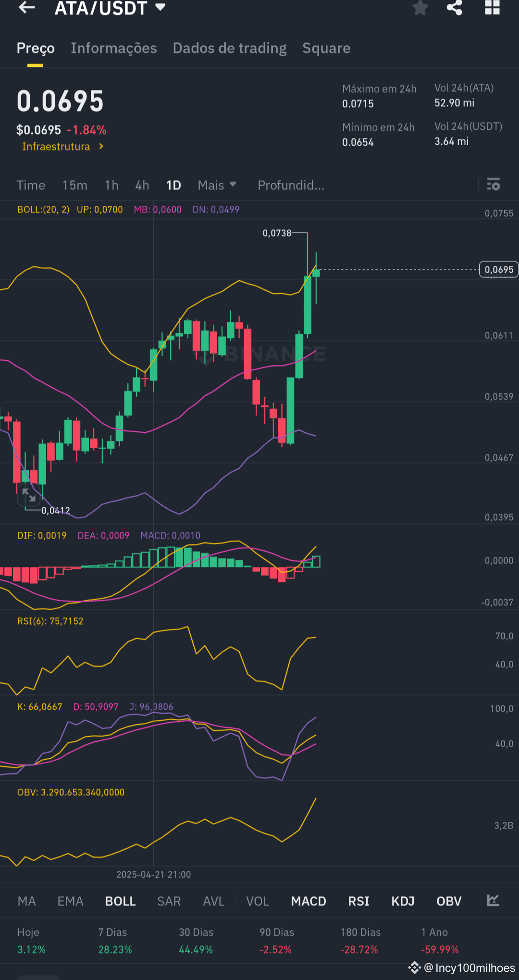The image size is (519, 980).
Task: Toggle the SAR indicator
Action: click(169, 901)
